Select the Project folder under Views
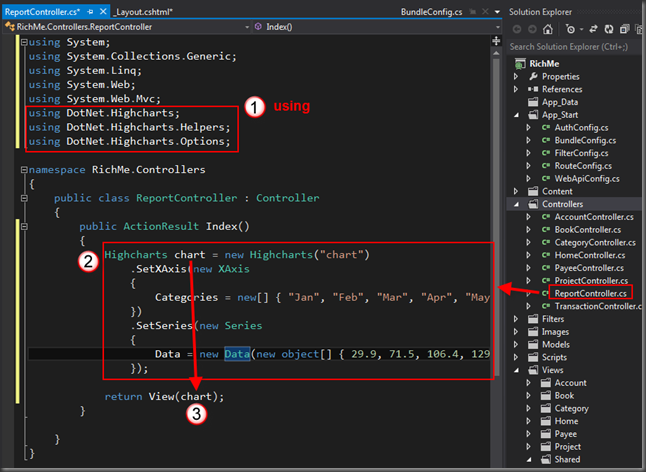This screenshot has height=472, width=646. point(567,446)
